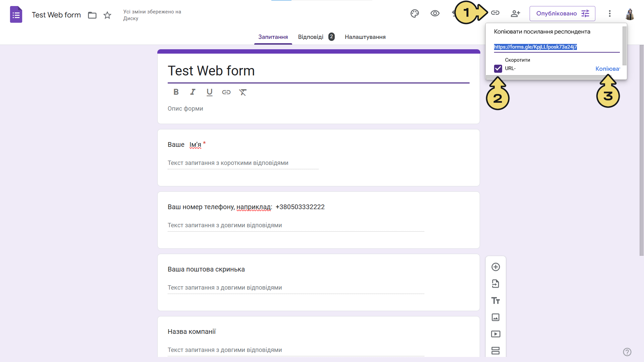Open the theme customization palette
Screen dimensions: 644x362
pos(415,13)
